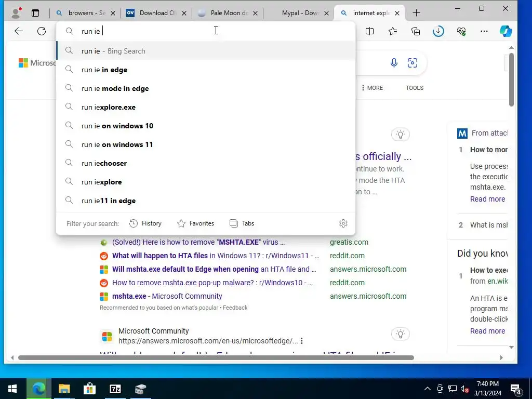Select the 'run ie on windows 10' suggestion

206,126
